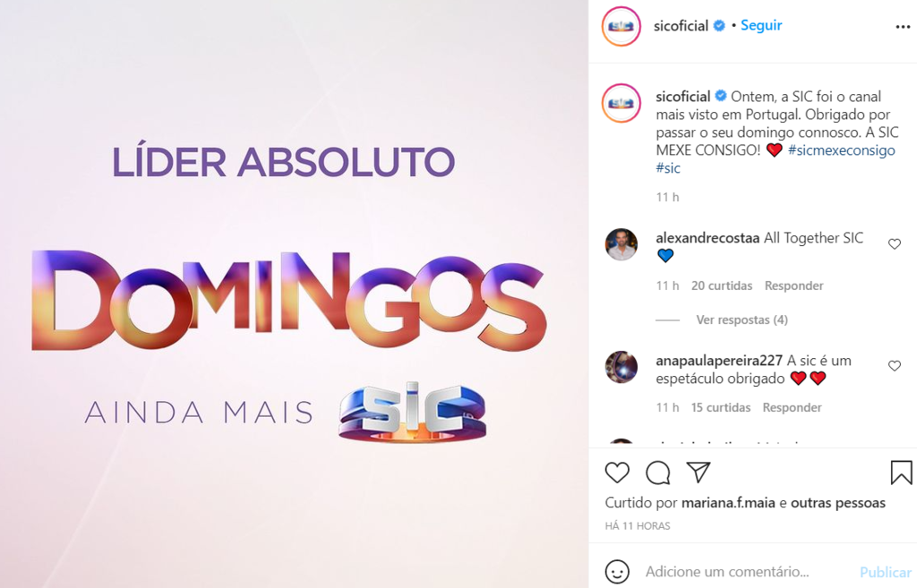This screenshot has width=917, height=588.
Task: Reply to alexandrecostaa's comment via Responder
Action: coord(793,285)
